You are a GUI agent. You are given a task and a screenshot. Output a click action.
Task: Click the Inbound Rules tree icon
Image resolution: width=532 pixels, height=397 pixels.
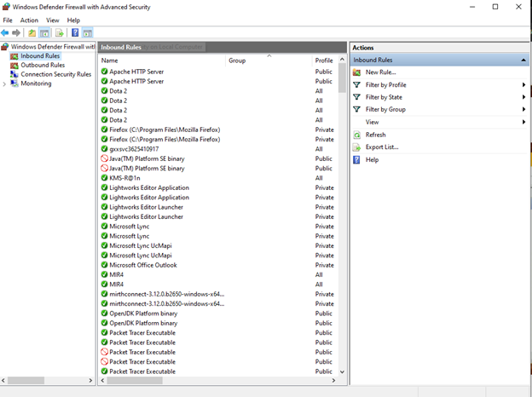[x=14, y=56]
